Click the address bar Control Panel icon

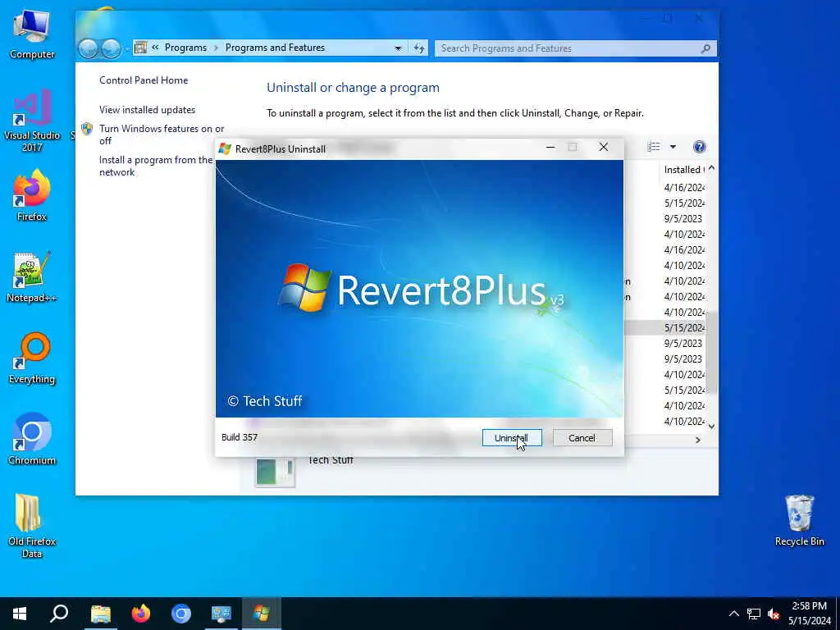(x=140, y=48)
